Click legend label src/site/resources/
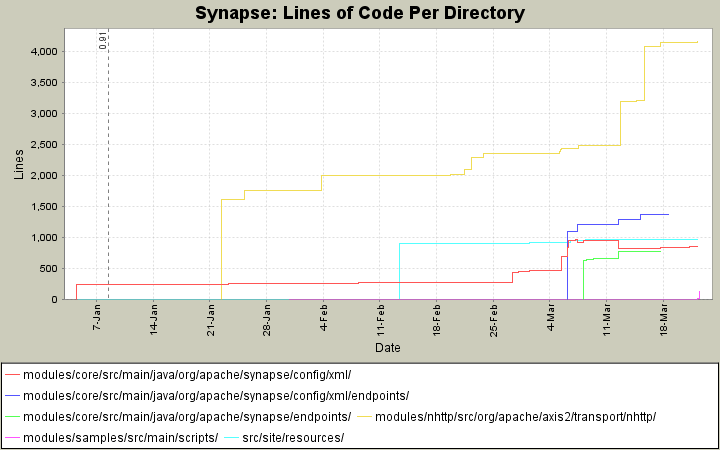The width and height of the screenshot is (720, 450). (x=293, y=438)
